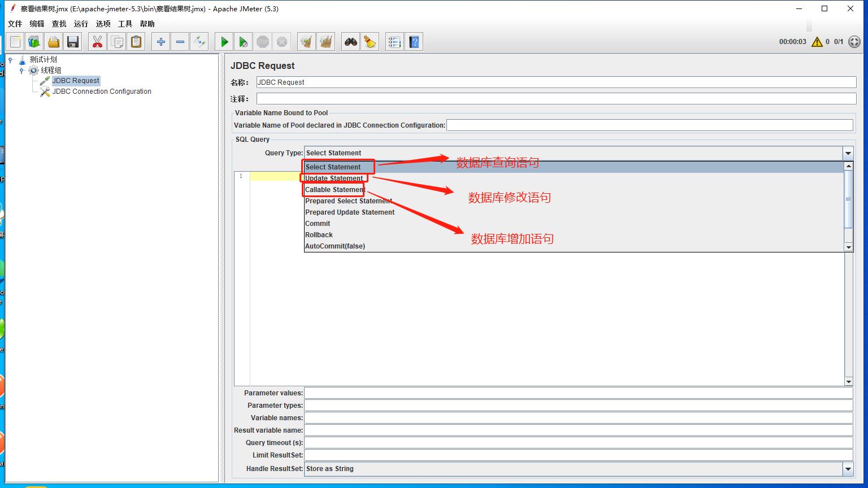
Task: Choose Prepared Select Statement option
Action: (x=574, y=201)
